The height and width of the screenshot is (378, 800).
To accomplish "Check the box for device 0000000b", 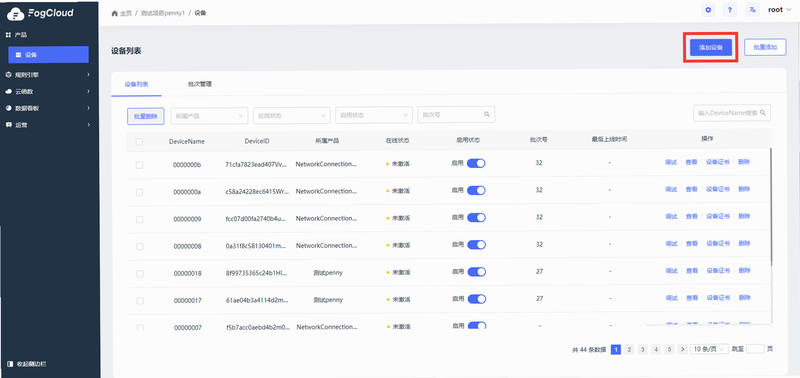I will point(139,165).
